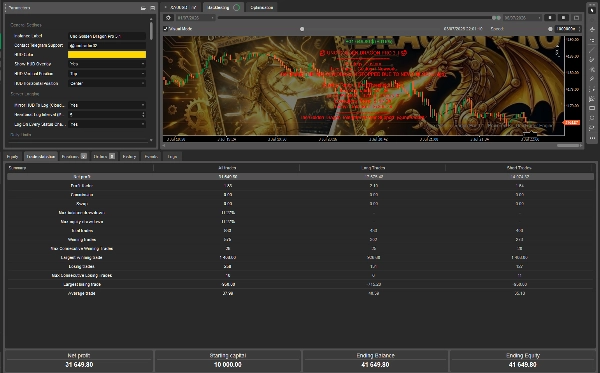
Task: Click the bottom Net profit 31 649.80 value
Action: click(x=79, y=365)
